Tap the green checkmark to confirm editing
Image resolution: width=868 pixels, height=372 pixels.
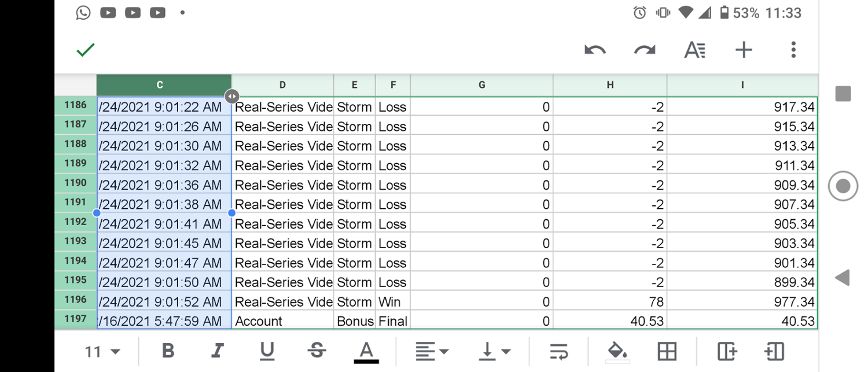(x=86, y=50)
